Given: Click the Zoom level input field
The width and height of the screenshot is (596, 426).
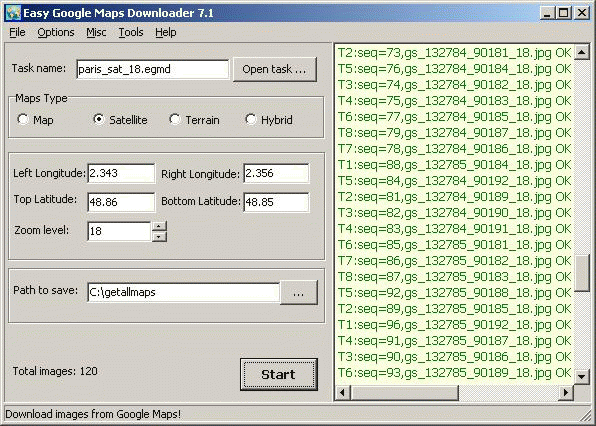Looking at the screenshot, I should coord(119,231).
